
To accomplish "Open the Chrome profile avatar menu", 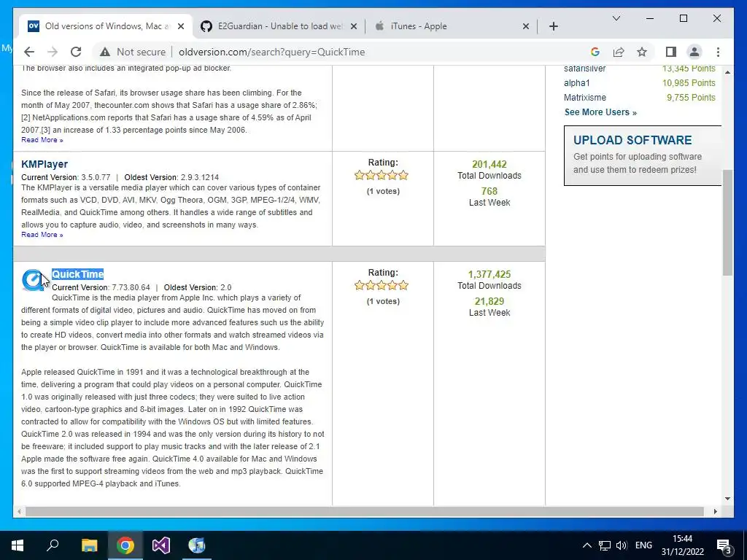I will [694, 52].
